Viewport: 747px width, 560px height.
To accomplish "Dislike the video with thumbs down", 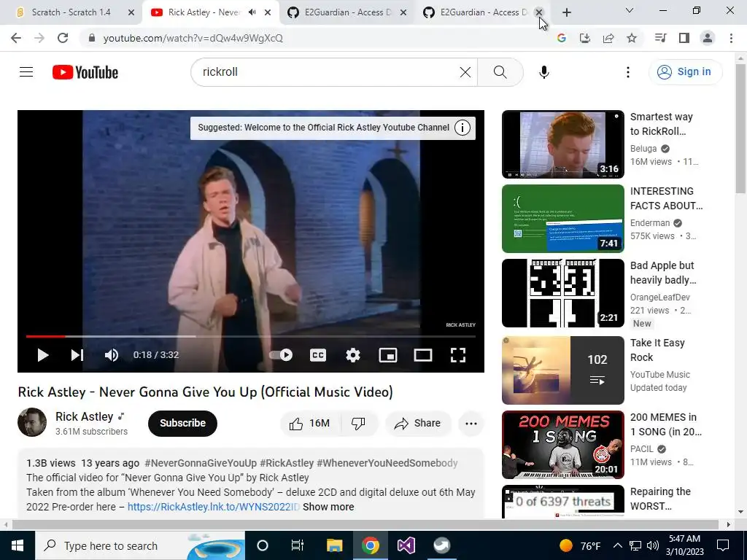I will pyautogui.click(x=359, y=424).
